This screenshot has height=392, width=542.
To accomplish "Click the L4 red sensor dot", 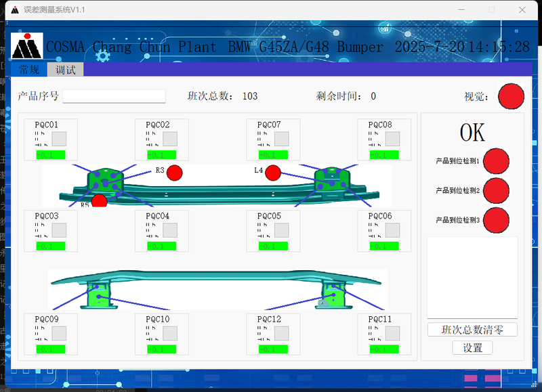I will [x=273, y=173].
